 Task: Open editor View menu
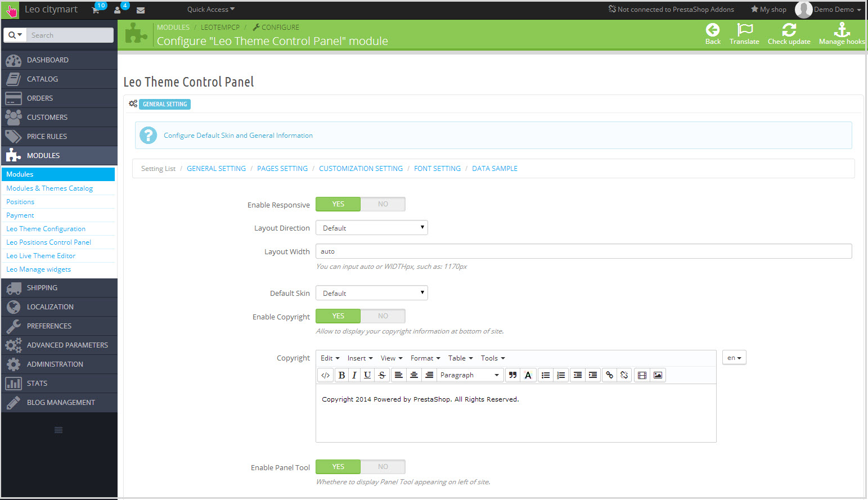(x=392, y=358)
